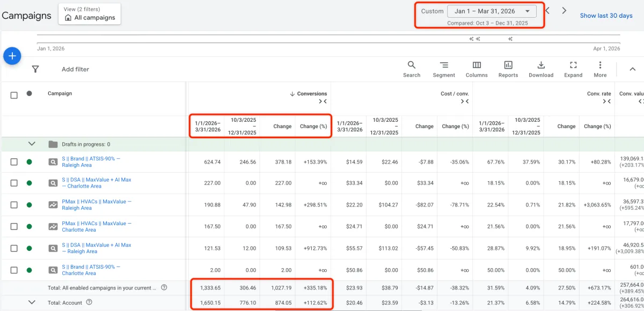Click the Search magnifier tool
The width and height of the screenshot is (644, 311).
[x=412, y=69]
